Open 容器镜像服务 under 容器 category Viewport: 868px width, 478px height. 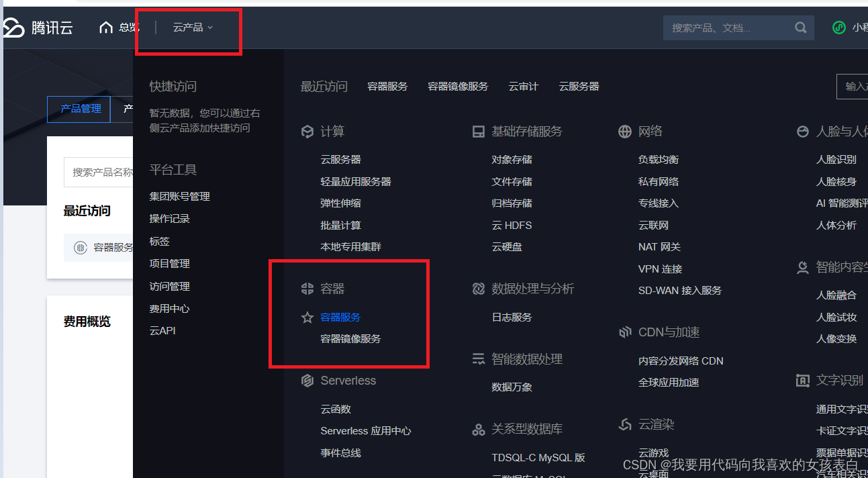(x=350, y=339)
